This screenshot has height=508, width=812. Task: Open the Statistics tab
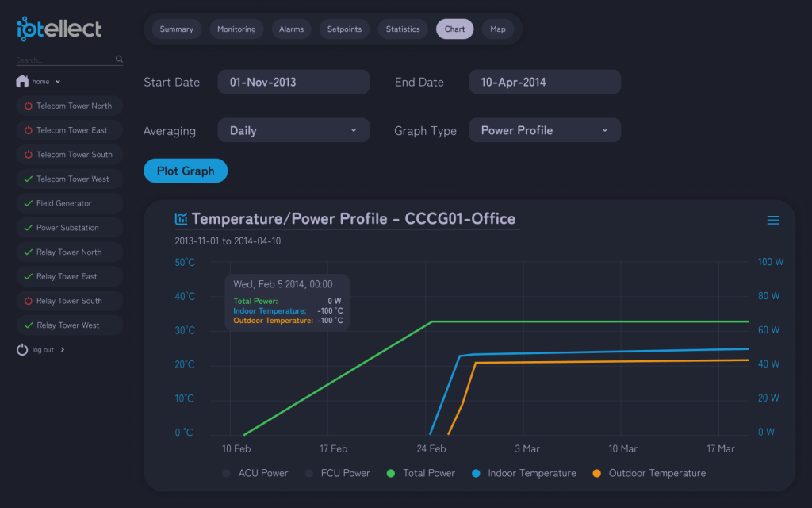pyautogui.click(x=403, y=29)
